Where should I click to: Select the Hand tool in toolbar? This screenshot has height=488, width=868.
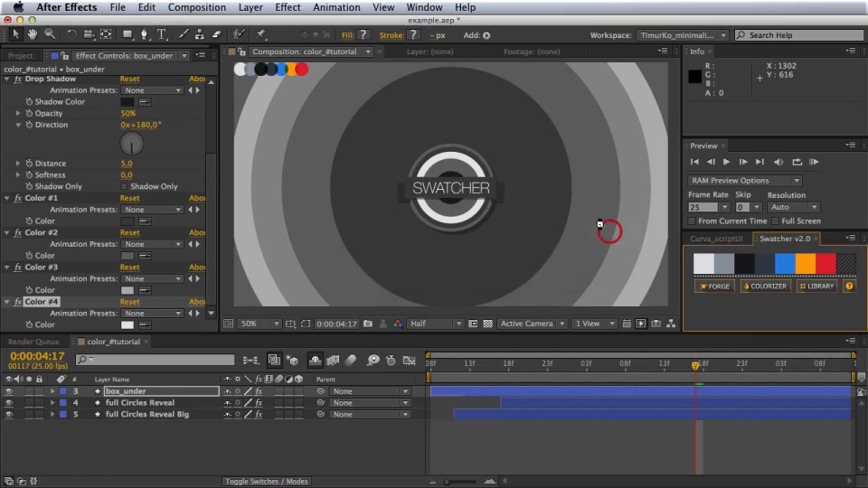point(33,34)
